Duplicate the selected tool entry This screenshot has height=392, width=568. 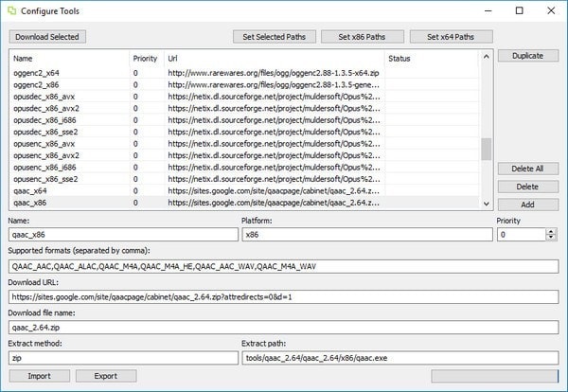528,56
